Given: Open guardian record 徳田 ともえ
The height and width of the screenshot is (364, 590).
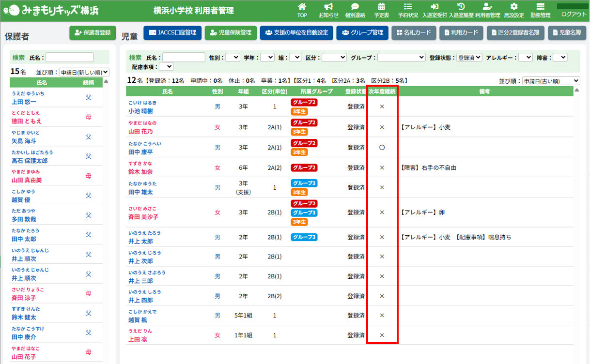Looking at the screenshot, I should [27, 121].
